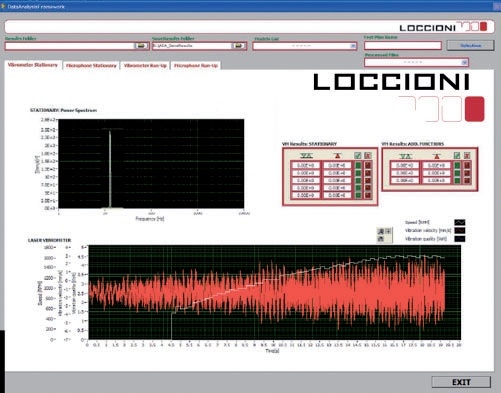Click third-row red fail indicator in STATIONARY results
501x393 pixels.
[x=368, y=180]
